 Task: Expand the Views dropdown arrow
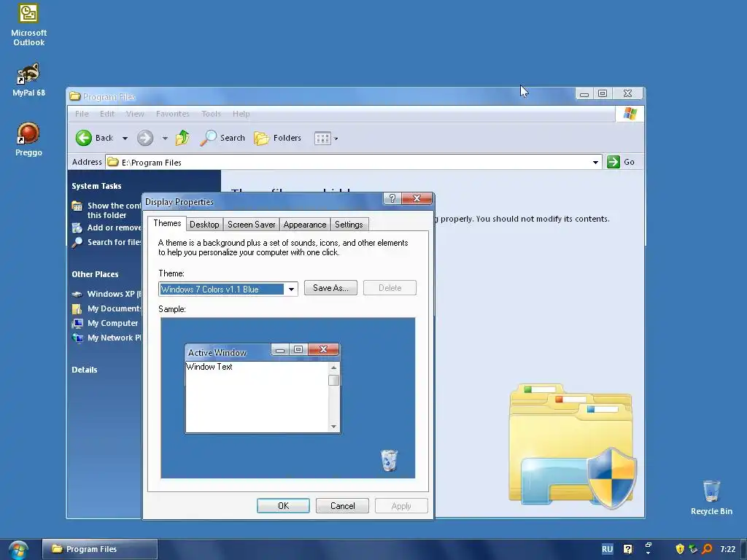tap(336, 139)
